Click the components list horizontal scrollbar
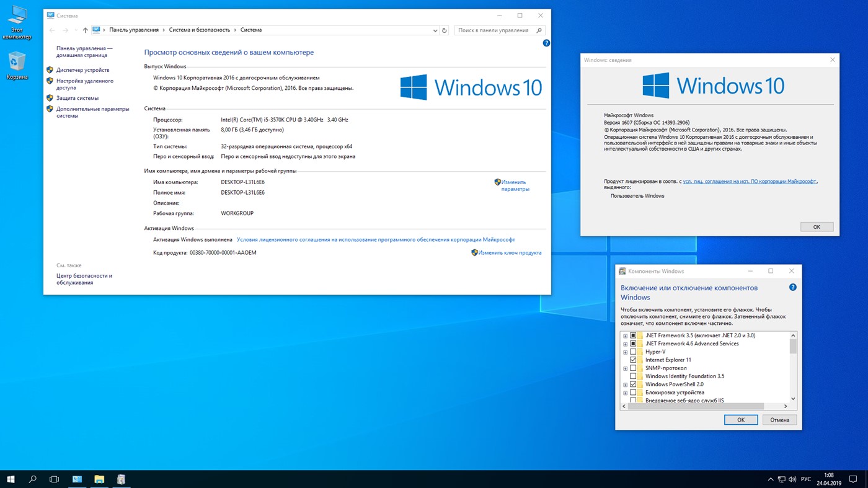The width and height of the screenshot is (868, 488). [706, 406]
